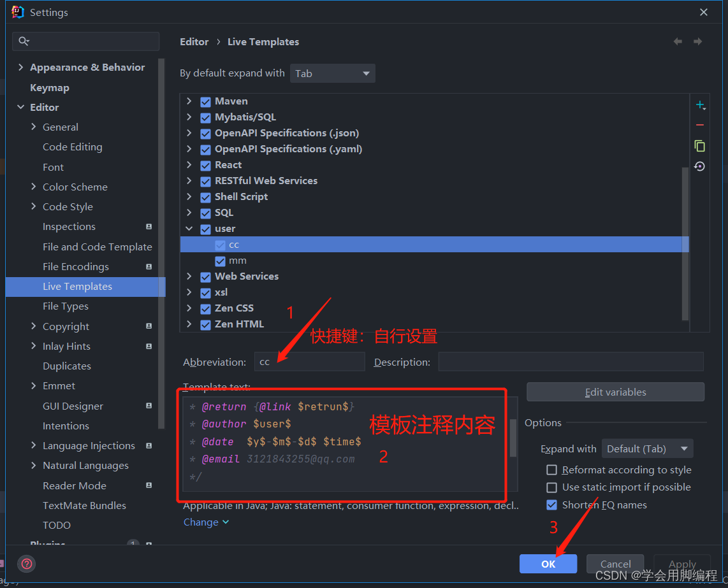Image resolution: width=728 pixels, height=588 pixels.
Task: Select the OpenAPI Specifications (.yaml) row
Action: 435,149
